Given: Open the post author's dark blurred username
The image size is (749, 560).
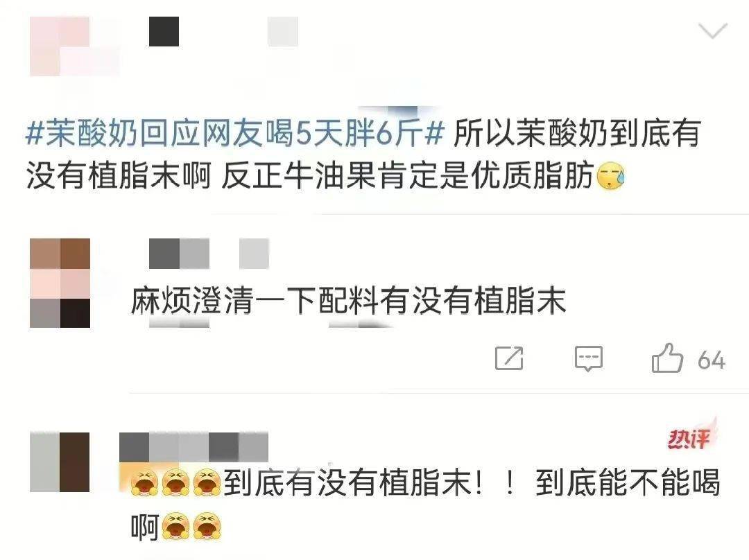Looking at the screenshot, I should pos(164,31).
